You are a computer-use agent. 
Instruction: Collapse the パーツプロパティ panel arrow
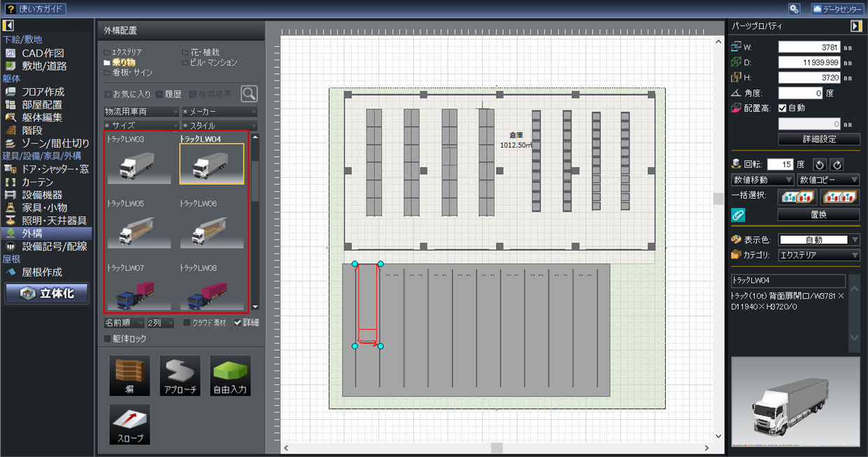(855, 26)
